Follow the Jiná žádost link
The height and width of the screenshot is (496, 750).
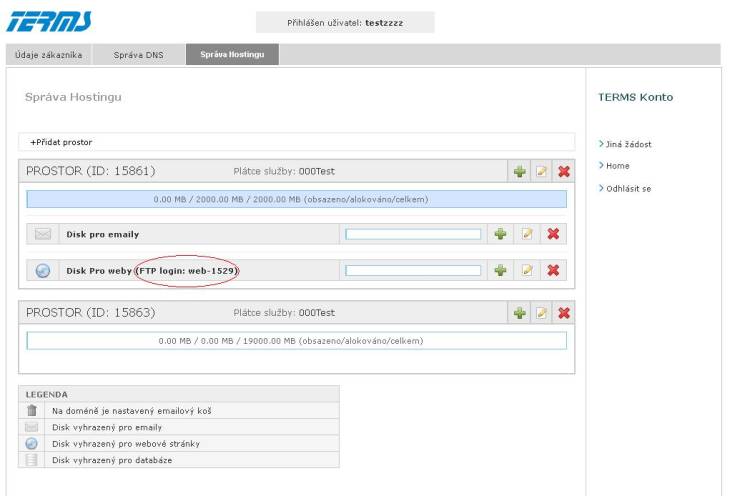pos(629,144)
